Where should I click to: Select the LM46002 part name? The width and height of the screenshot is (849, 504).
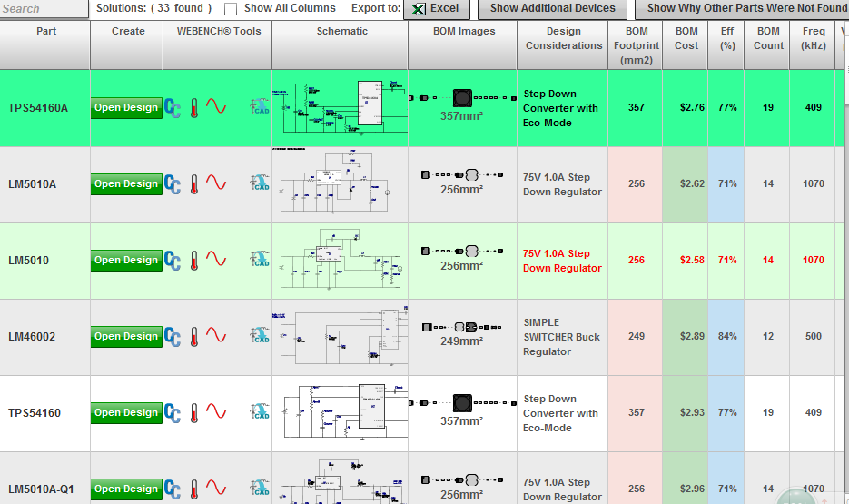(32, 337)
